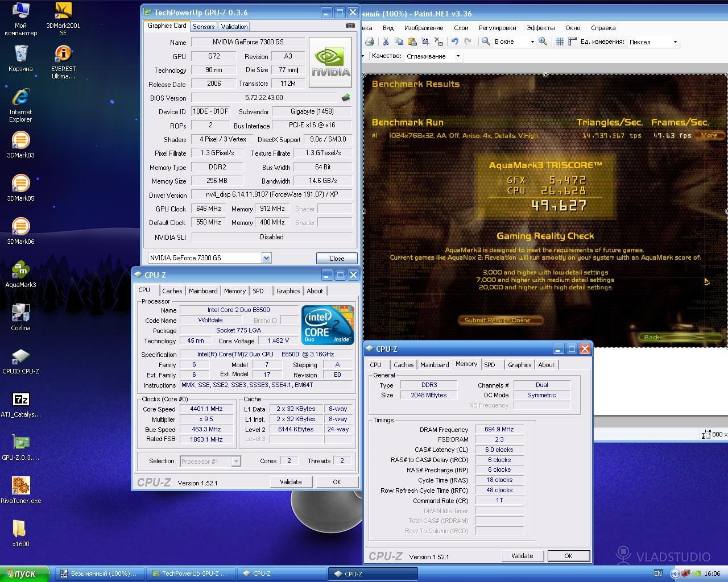Click the Zoom in magnifier icon
728x582 pixels.
(543, 41)
